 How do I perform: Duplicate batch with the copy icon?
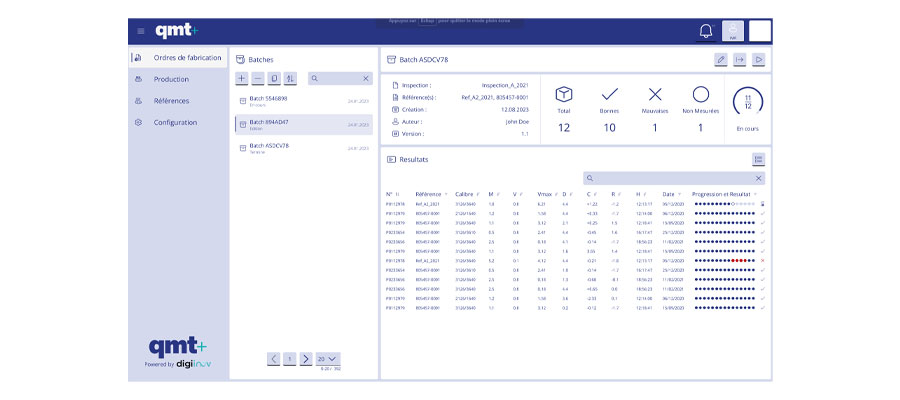(274, 78)
